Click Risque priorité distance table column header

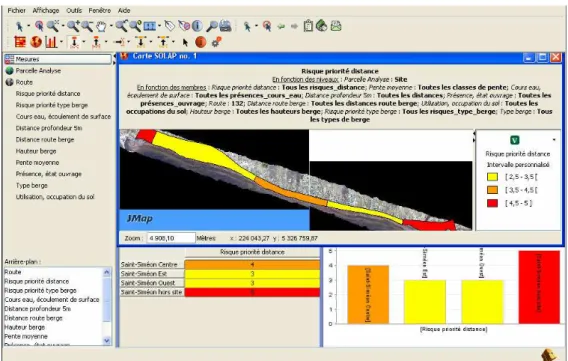point(252,252)
